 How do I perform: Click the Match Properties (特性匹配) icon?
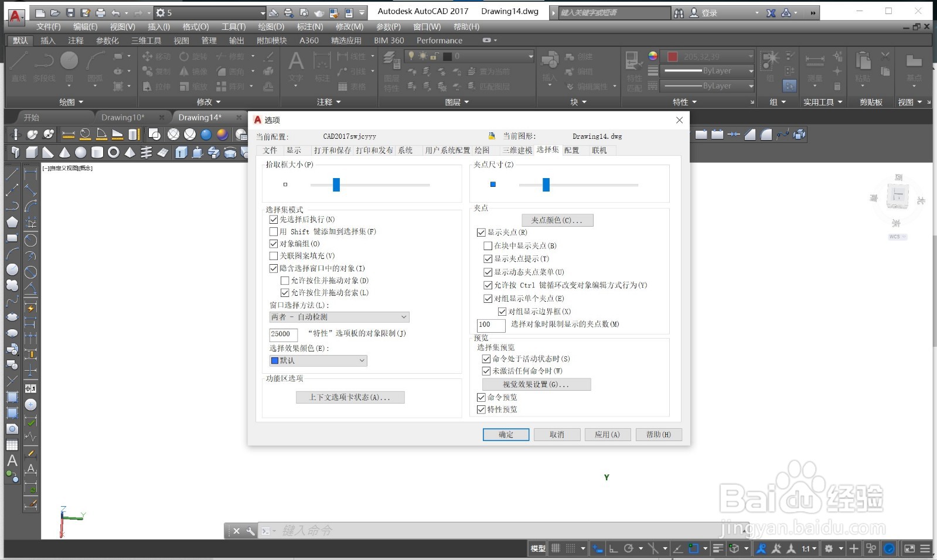(634, 70)
